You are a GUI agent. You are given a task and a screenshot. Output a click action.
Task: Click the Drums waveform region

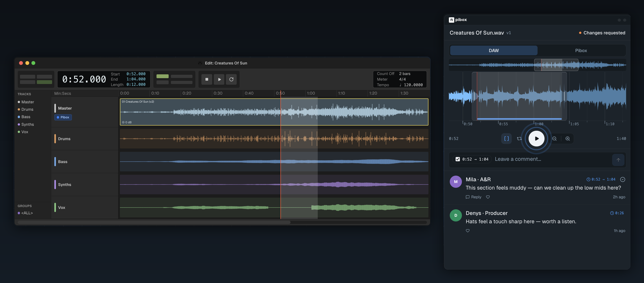point(274,139)
